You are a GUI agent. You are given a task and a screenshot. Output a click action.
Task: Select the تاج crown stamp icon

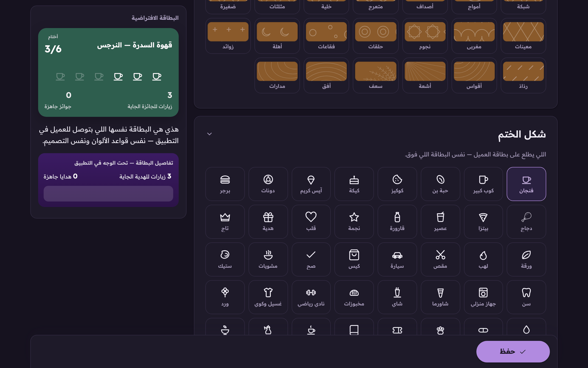click(x=225, y=222)
